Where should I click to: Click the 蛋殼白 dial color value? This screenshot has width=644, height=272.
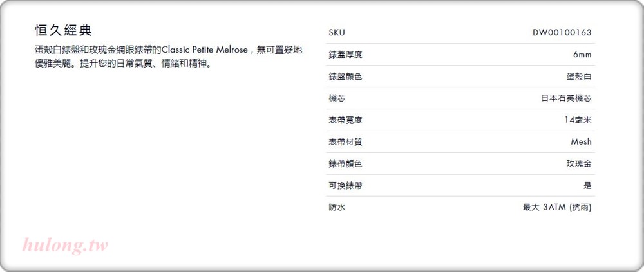coord(579,77)
